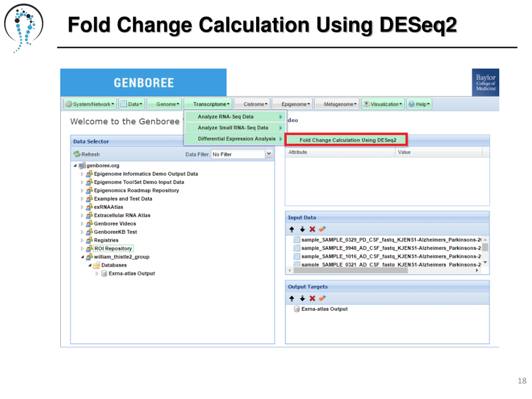Click the Attribute column header
The width and height of the screenshot is (532, 399).
point(340,152)
